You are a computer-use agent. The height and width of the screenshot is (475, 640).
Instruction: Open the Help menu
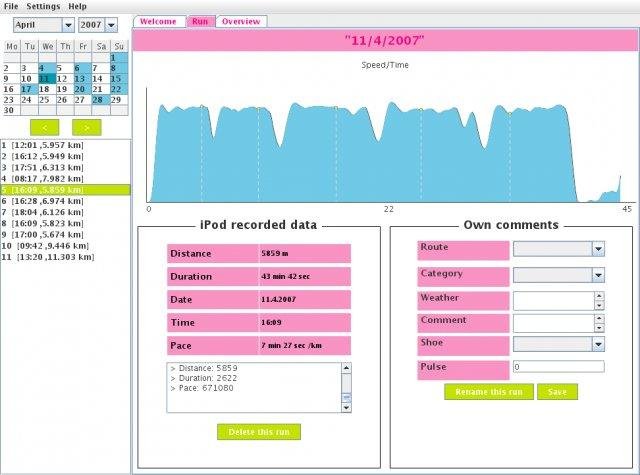77,7
